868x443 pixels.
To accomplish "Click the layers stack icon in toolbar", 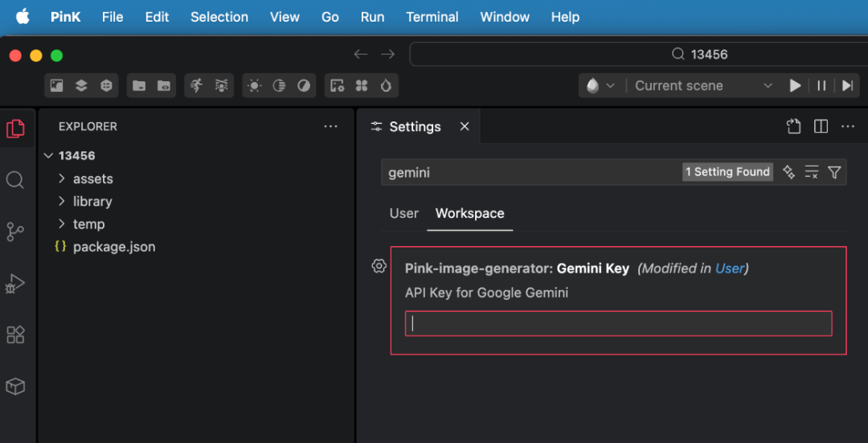I will 81,86.
